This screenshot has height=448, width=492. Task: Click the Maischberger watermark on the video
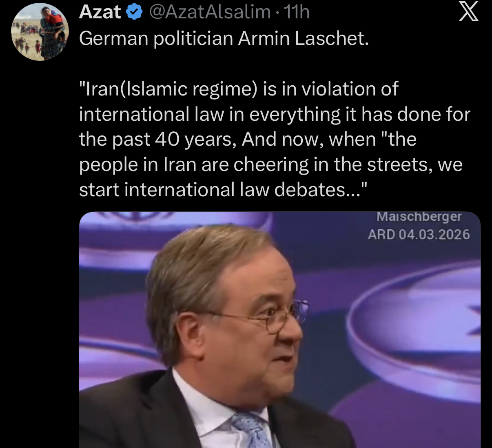pos(419,216)
